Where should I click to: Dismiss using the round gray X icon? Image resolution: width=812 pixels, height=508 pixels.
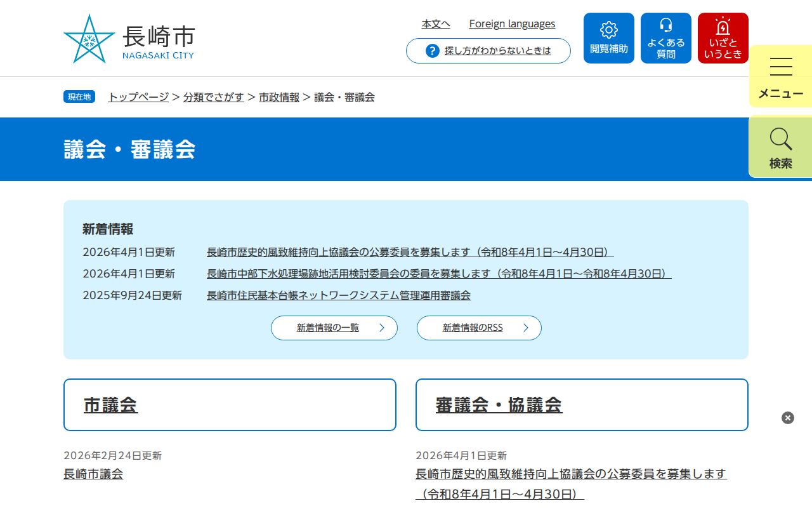(788, 418)
